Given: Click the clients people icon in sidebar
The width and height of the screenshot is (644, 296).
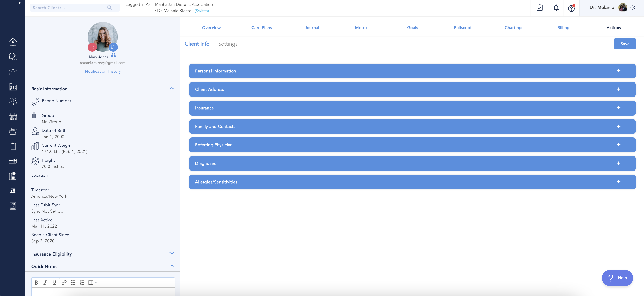Looking at the screenshot, I should click(13, 101).
